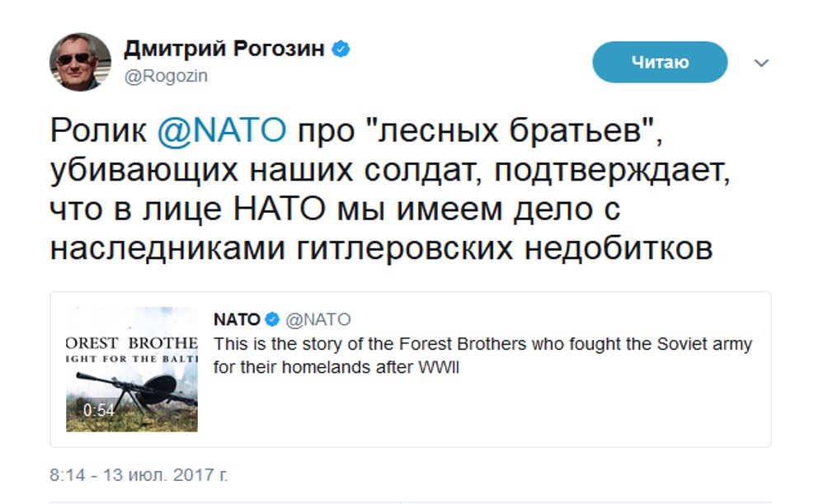Open the tweet options chevron dropdown
Screen dimensions: 814x504
762,63
